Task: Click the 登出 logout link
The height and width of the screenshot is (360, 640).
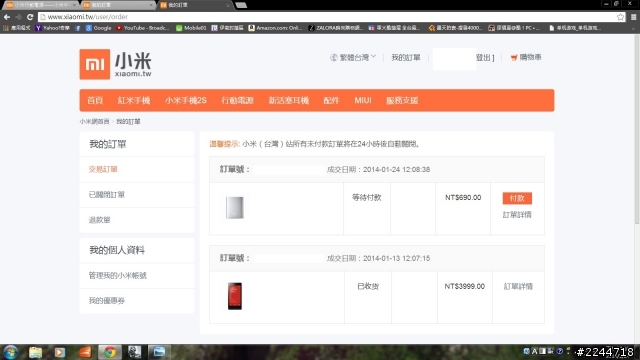Action: pyautogui.click(x=484, y=58)
